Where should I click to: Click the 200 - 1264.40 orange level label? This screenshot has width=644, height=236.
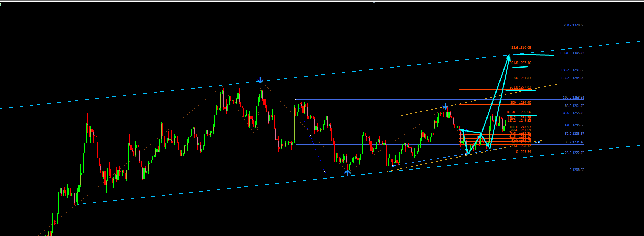pyautogui.click(x=521, y=103)
